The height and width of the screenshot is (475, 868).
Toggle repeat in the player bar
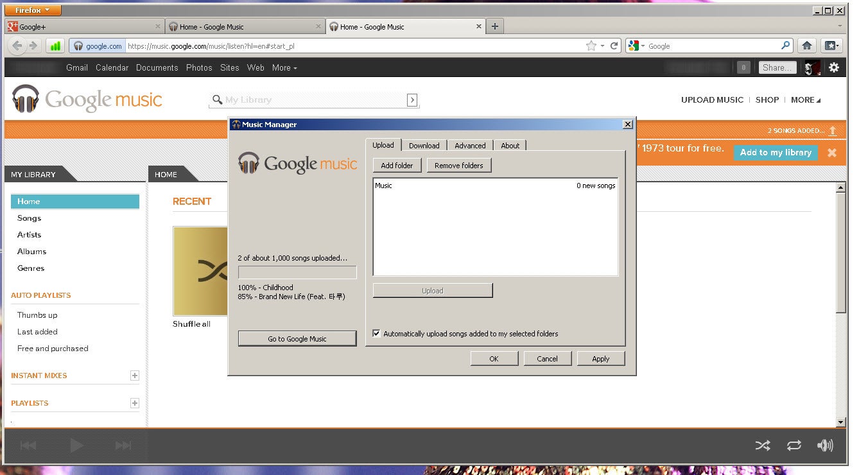794,445
